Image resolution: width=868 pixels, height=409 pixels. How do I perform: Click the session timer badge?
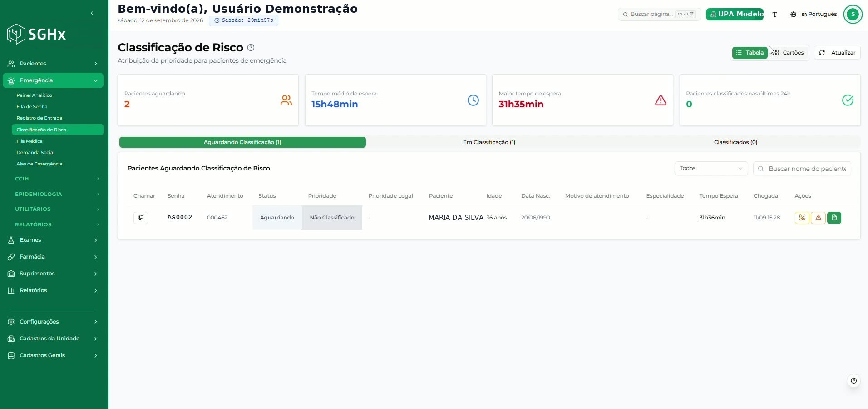243,20
